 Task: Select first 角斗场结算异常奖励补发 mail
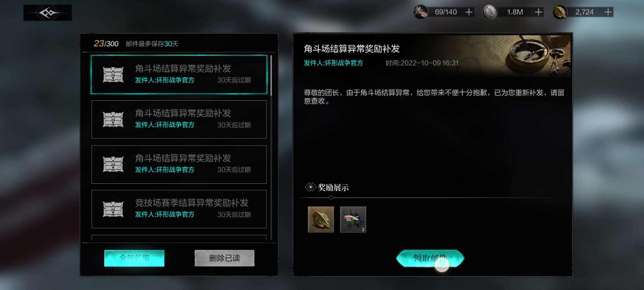pos(179,75)
